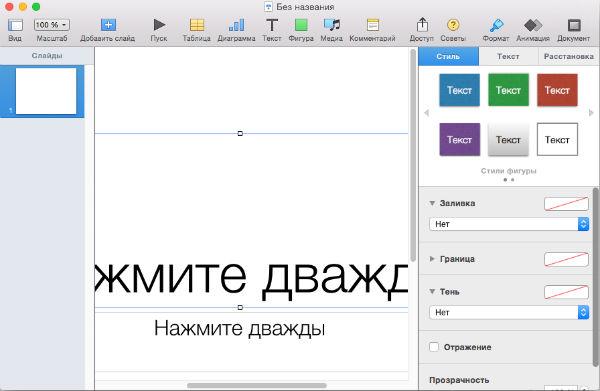Enable the Отражение checkbox
Viewport: 600px width, 391px height.
[x=434, y=347]
